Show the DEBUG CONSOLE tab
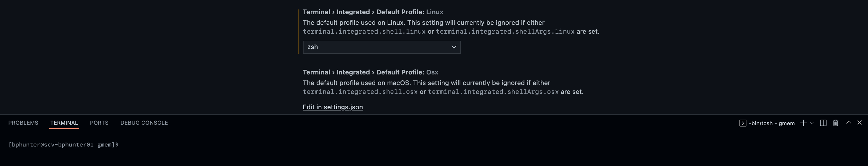 (144, 123)
